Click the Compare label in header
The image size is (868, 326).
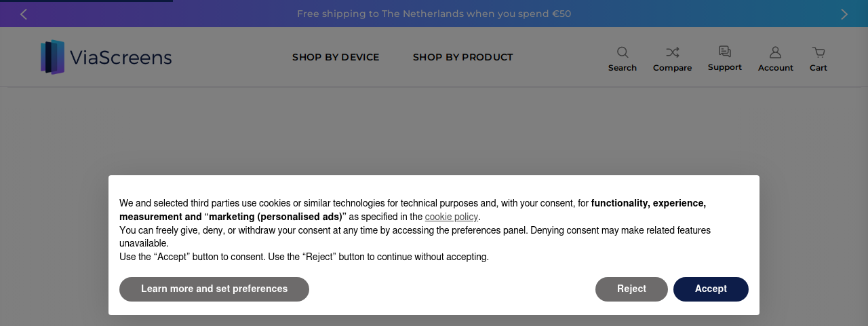673,68
